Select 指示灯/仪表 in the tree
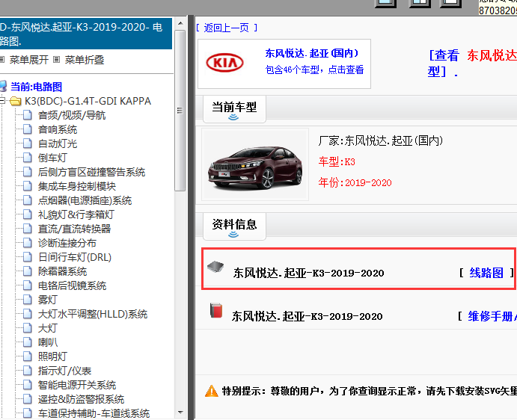This screenshot has width=517, height=420. click(64, 371)
